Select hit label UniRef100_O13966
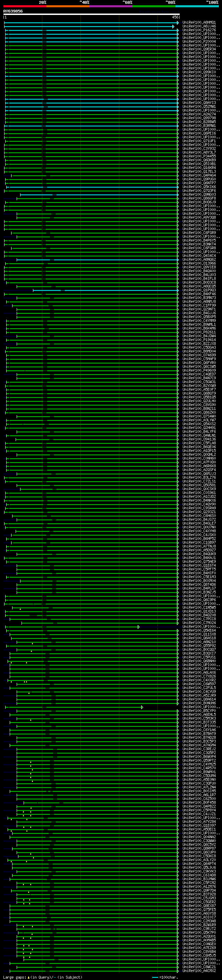The image size is (222, 980). (199, 264)
